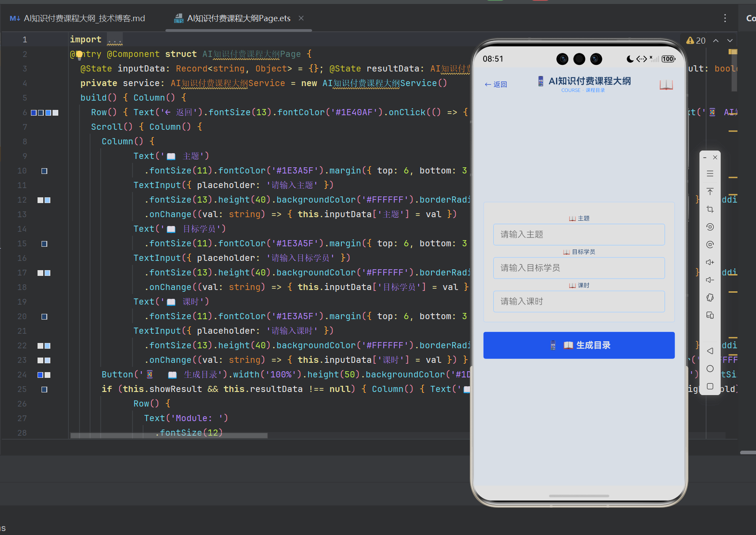Click the battery 100 indicator in the emulator
Image resolution: width=756 pixels, height=535 pixels.
pos(668,59)
